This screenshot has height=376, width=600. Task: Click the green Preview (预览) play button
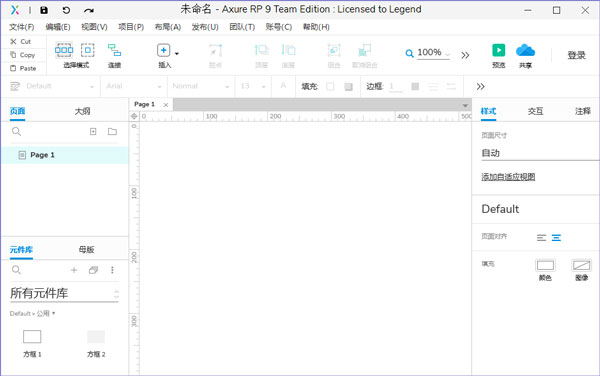[x=498, y=50]
